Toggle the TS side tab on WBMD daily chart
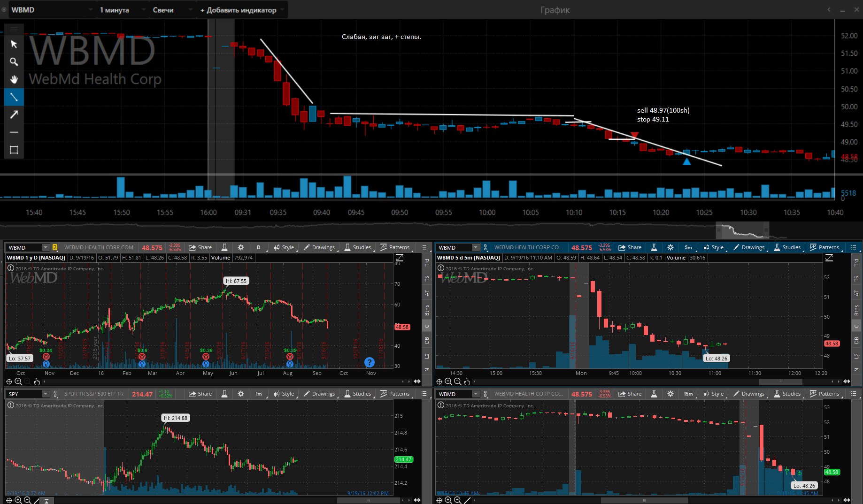The height and width of the screenshot is (504, 863). tap(427, 279)
